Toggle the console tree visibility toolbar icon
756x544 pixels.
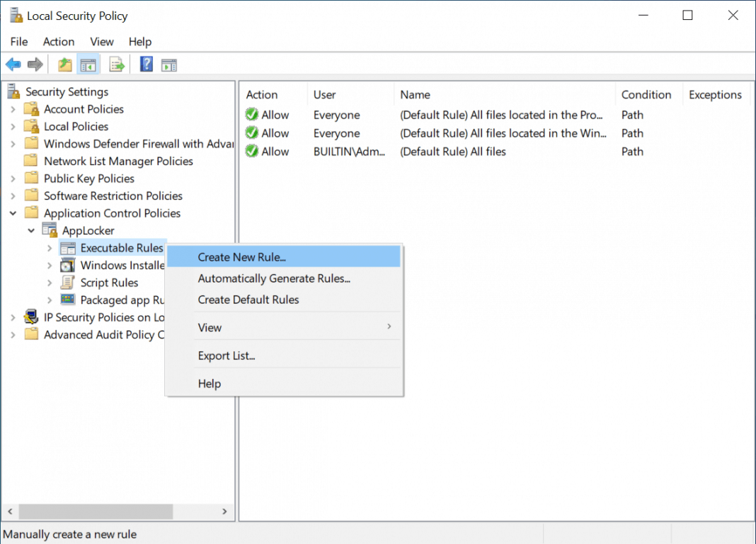[x=88, y=64]
